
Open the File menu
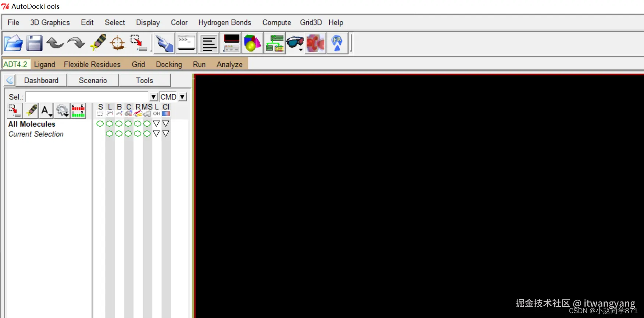tap(13, 22)
